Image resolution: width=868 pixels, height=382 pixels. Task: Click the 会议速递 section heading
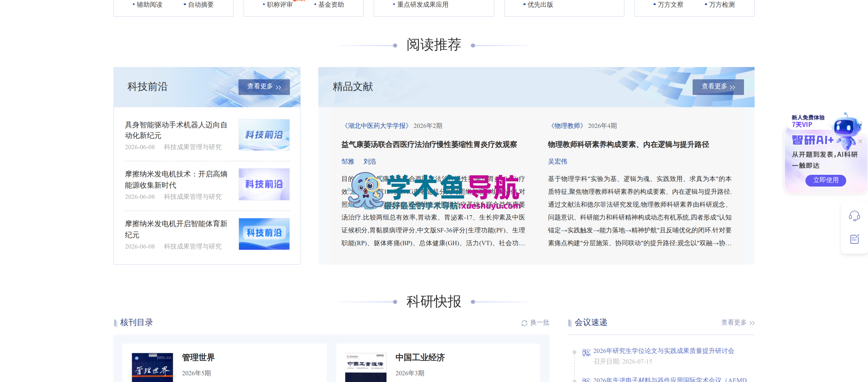click(x=590, y=322)
